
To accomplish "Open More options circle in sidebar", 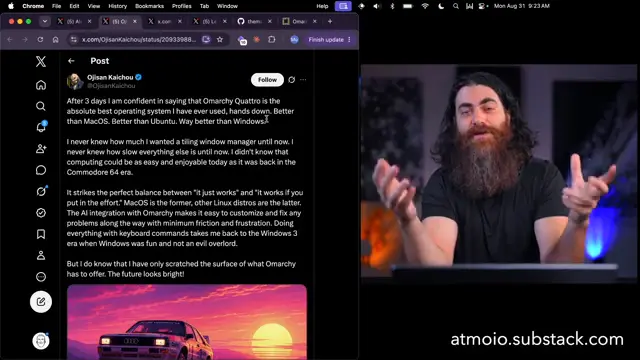I will point(41,277).
